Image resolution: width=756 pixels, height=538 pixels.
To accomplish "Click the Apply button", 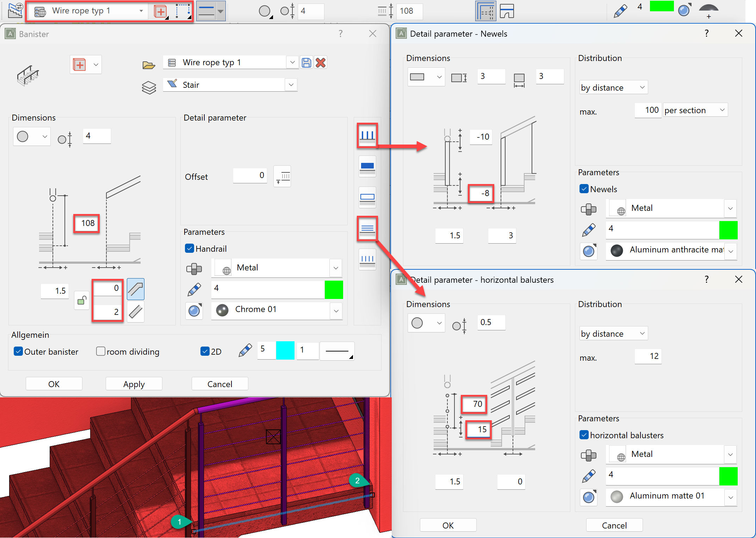I will [134, 384].
